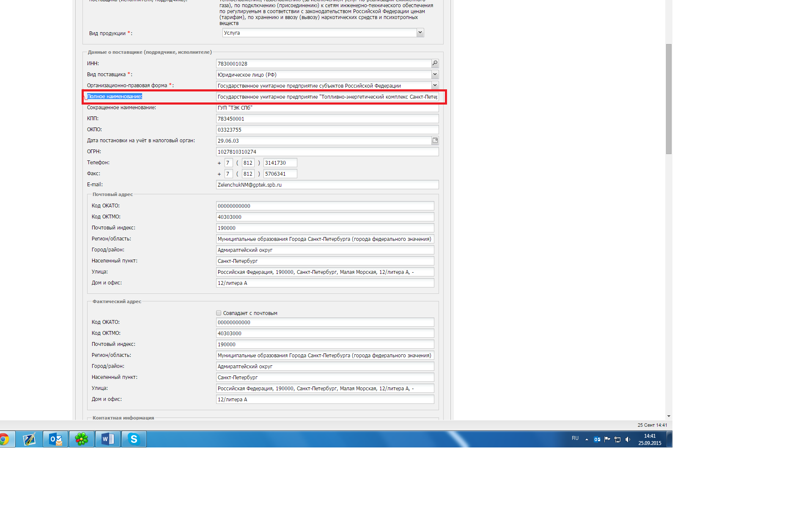Click fax number field 5706341

pyautogui.click(x=280, y=174)
